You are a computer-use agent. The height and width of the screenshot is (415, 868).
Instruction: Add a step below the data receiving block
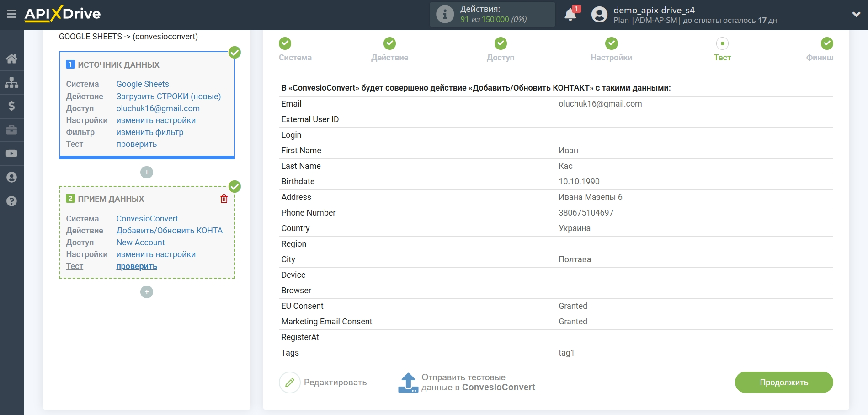tap(147, 292)
